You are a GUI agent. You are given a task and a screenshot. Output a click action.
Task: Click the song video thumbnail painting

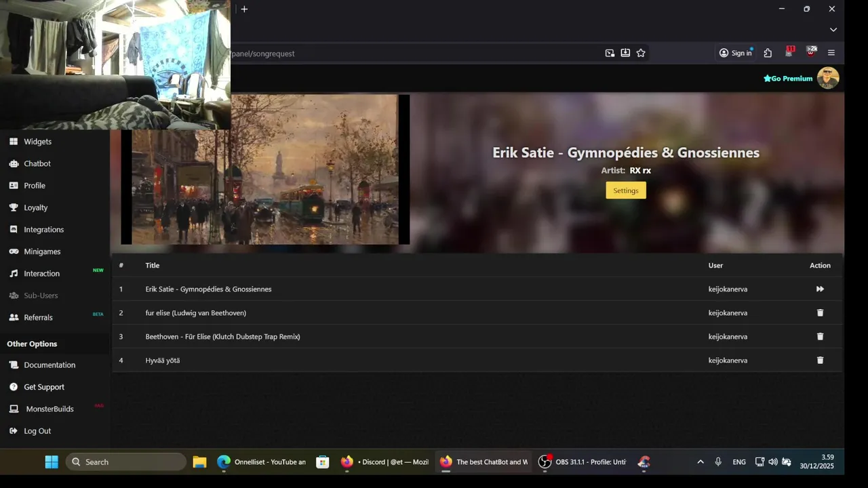(x=264, y=169)
